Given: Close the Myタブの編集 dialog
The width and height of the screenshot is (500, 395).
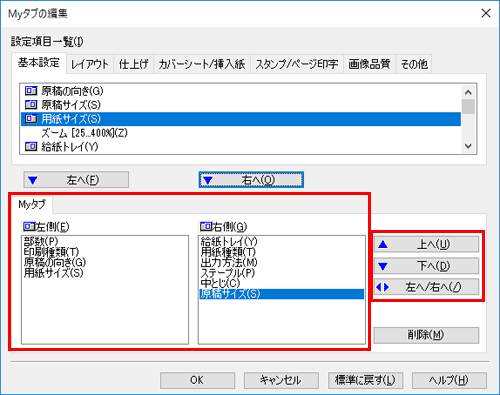Looking at the screenshot, I should coord(486,13).
